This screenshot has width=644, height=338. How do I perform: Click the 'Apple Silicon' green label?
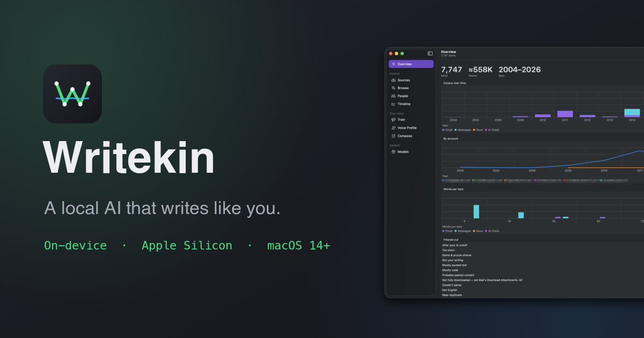pos(187,246)
